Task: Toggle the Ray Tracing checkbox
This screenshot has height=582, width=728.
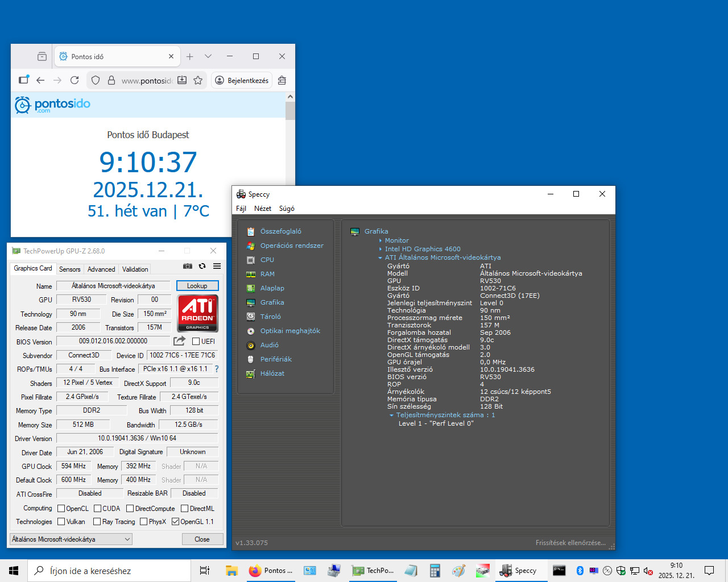Action: click(97, 522)
